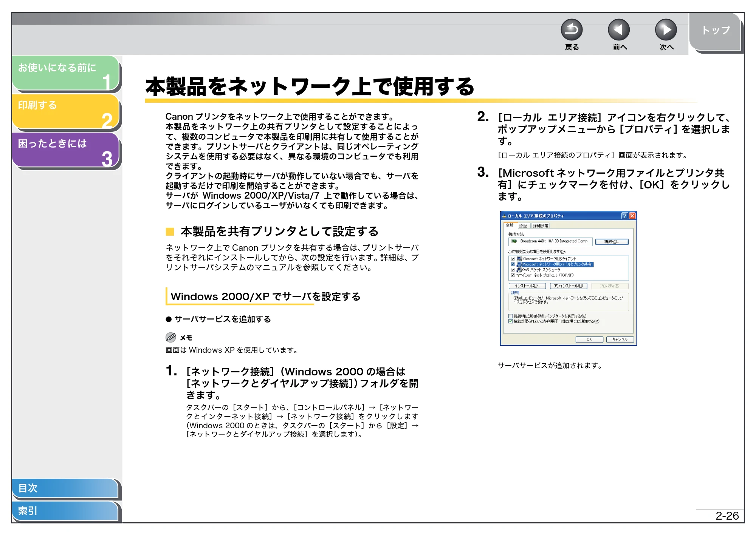Click the Broadcom 440x adapter field
Screen dimensions: 756x534
550,241
